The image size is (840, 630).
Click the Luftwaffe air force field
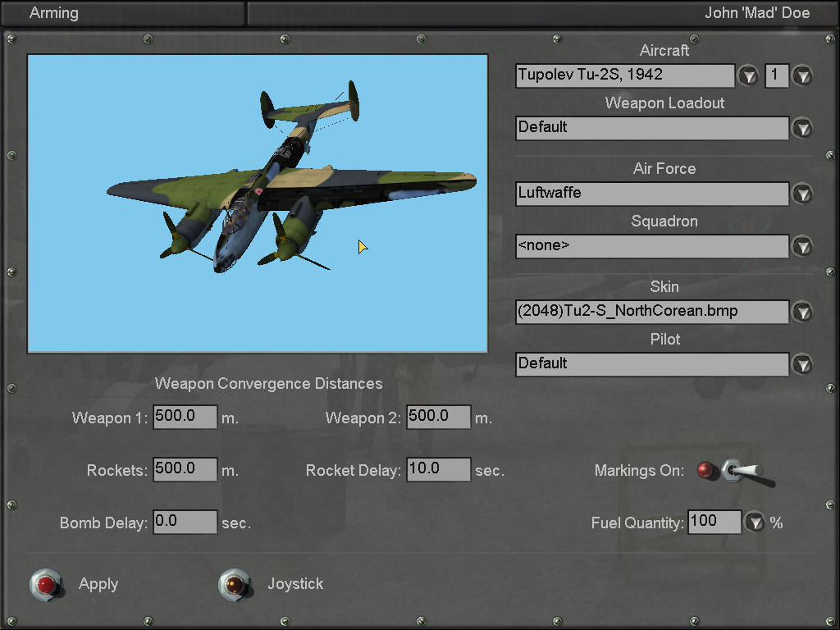click(x=652, y=194)
